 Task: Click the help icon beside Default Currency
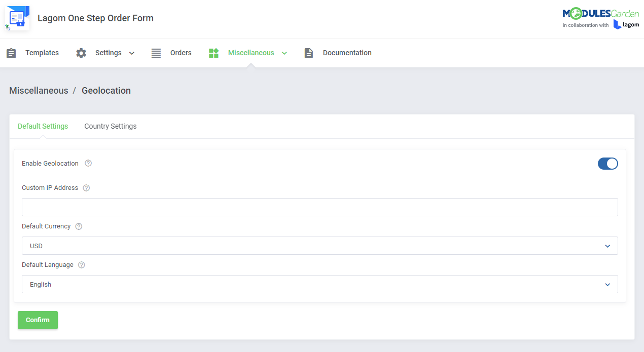tap(79, 226)
